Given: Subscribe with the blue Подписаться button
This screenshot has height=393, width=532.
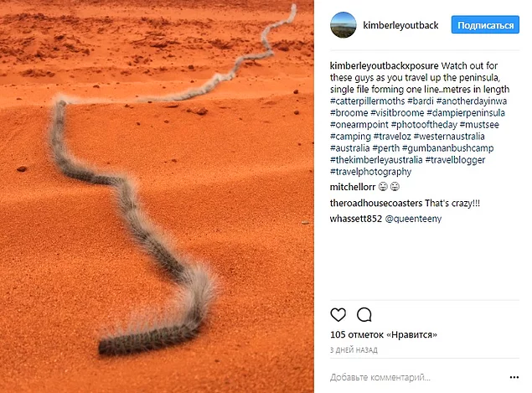Looking at the screenshot, I should pos(485,25).
